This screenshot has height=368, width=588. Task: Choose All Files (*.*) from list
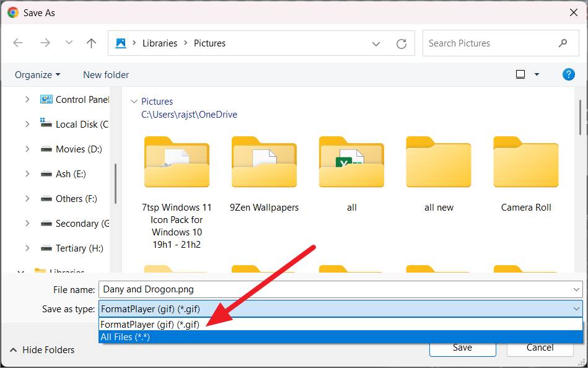(x=341, y=337)
